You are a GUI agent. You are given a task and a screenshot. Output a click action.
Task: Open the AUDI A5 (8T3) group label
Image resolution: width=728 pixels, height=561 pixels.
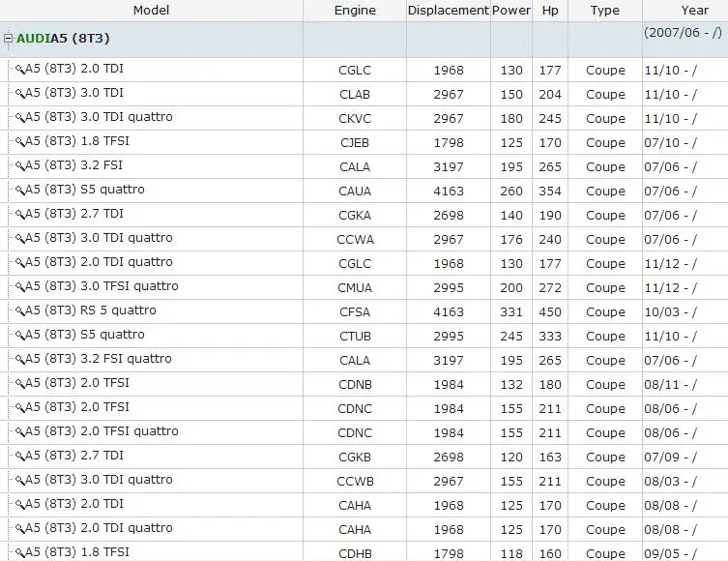click(x=63, y=38)
